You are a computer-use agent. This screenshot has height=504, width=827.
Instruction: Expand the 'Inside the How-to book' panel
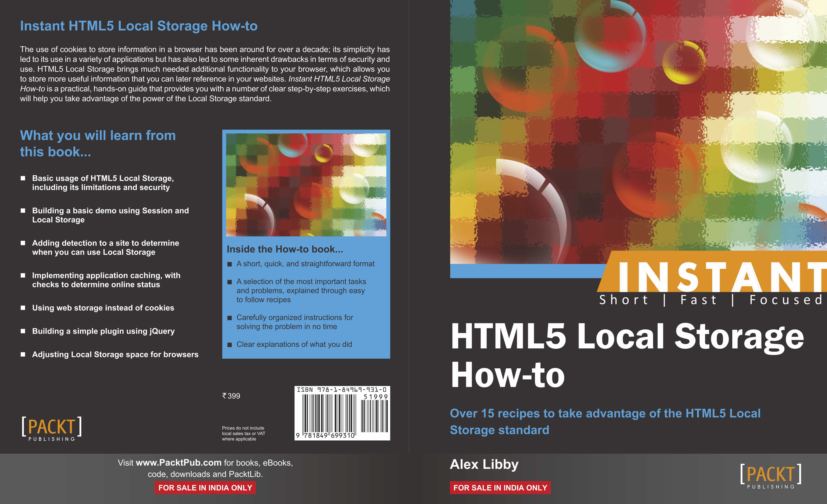(x=285, y=249)
